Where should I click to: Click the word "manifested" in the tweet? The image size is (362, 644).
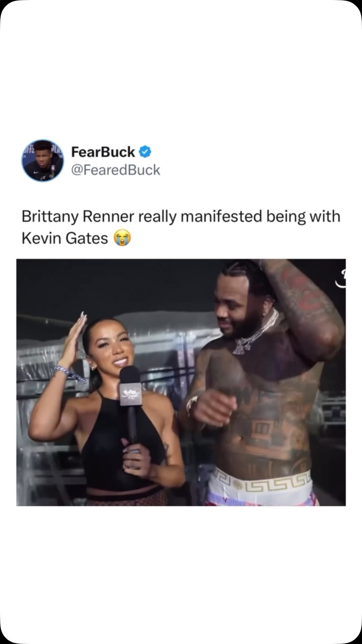tap(221, 216)
